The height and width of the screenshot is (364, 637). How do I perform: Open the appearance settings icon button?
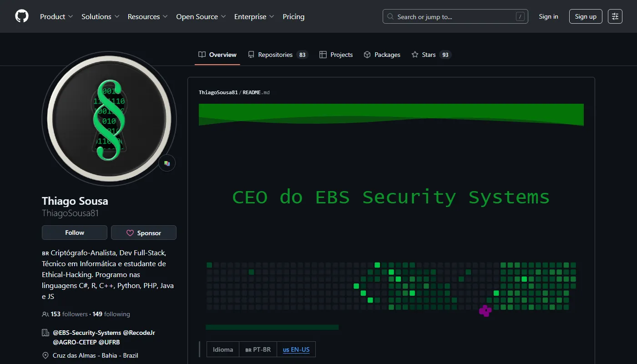(615, 16)
